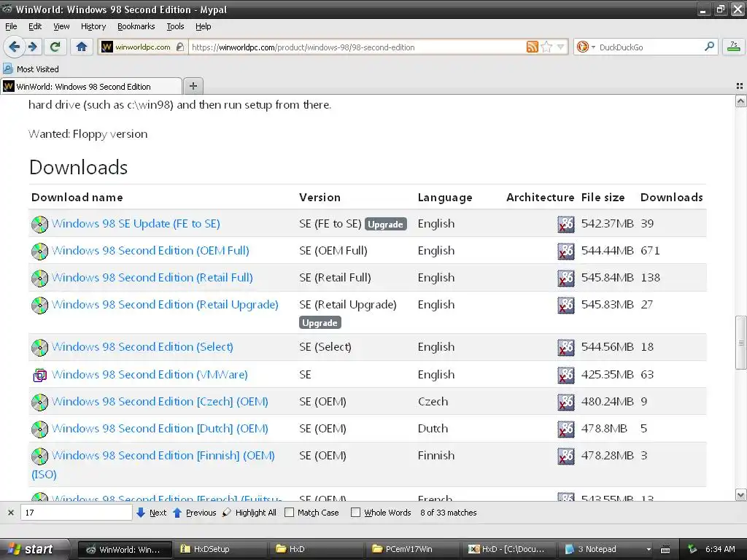The image size is (747, 560).
Task: Enable the Whole Words checkbox
Action: click(355, 513)
